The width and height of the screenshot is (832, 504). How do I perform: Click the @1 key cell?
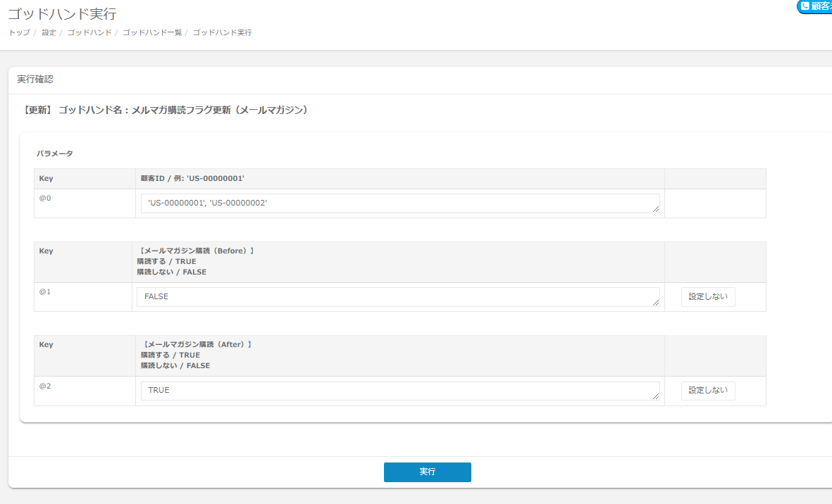[82, 297]
